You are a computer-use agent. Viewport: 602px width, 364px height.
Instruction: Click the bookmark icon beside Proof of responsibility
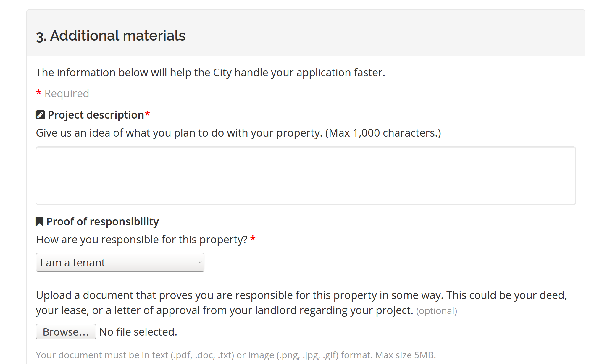[40, 221]
